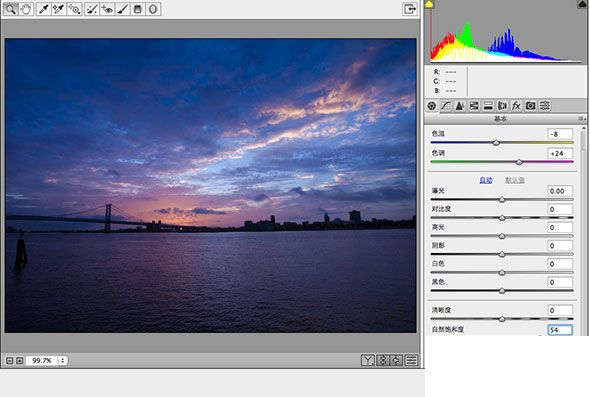Open the fx Effects tab

516,106
